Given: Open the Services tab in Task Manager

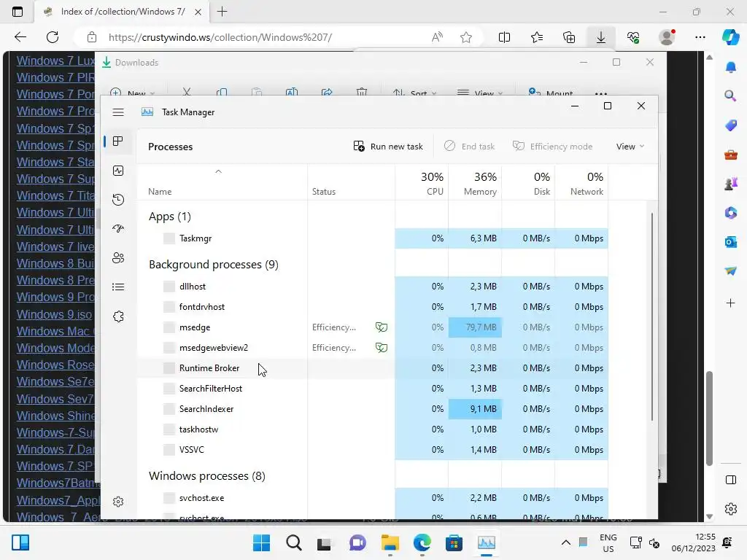Looking at the screenshot, I should 118,316.
